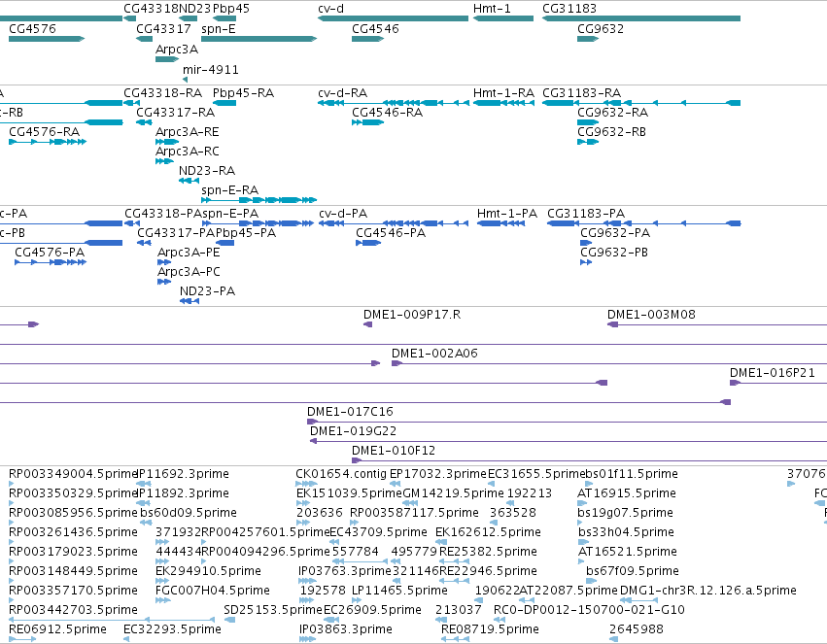Screen dimensions: 827x644
Task: Select the DME1-019G22 BAC clone
Action: [x=569, y=441]
